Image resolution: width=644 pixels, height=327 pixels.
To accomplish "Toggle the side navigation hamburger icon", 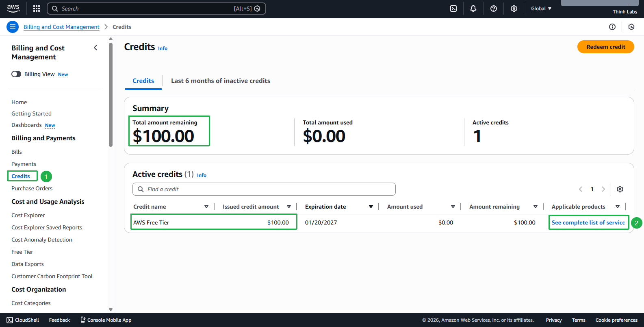I will tap(13, 27).
